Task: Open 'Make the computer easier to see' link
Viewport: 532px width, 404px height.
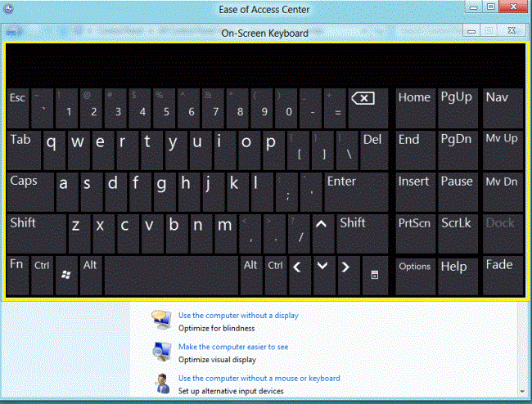Action: pyautogui.click(x=233, y=347)
